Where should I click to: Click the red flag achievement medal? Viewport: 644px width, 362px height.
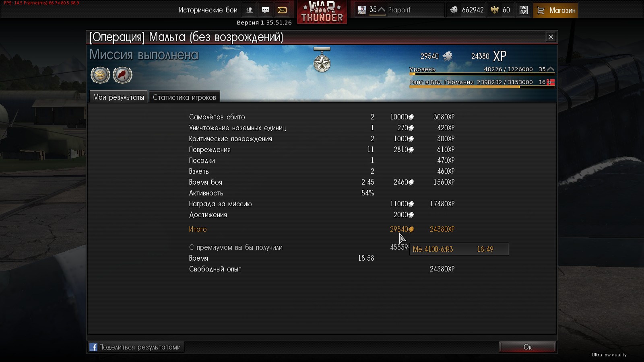point(122,75)
